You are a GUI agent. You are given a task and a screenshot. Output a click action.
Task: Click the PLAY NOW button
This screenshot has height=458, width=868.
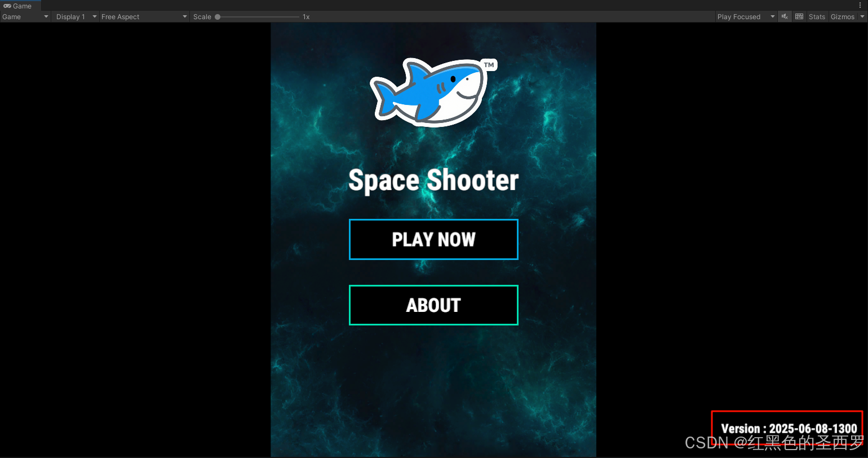click(x=433, y=240)
